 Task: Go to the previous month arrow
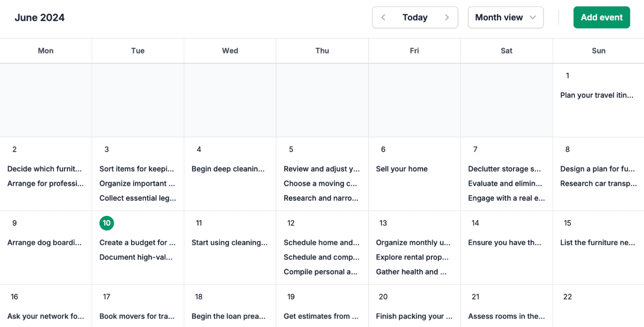click(383, 18)
